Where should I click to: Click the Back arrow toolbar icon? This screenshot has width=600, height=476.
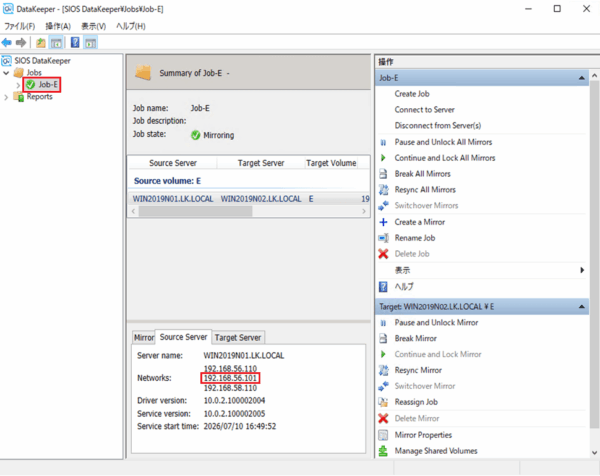(7, 42)
